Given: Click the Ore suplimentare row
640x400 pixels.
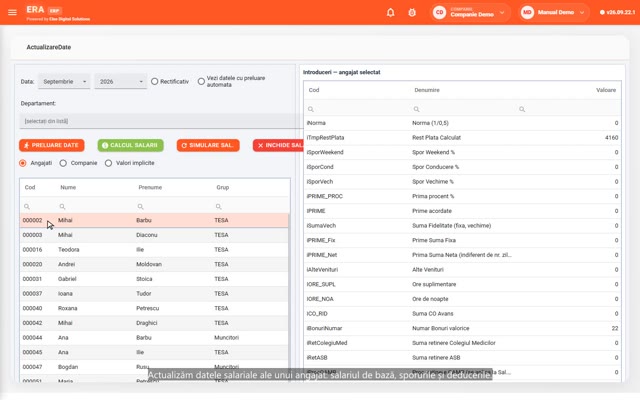Looking at the screenshot, I should click(462, 284).
